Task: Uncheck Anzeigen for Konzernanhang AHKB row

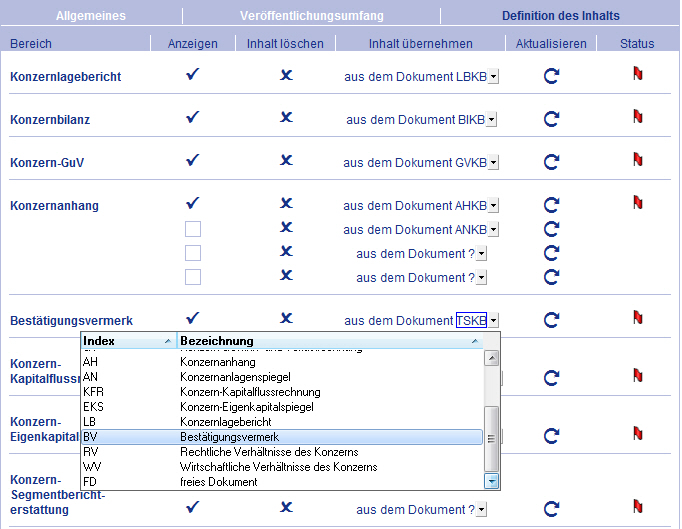Action: [193, 203]
